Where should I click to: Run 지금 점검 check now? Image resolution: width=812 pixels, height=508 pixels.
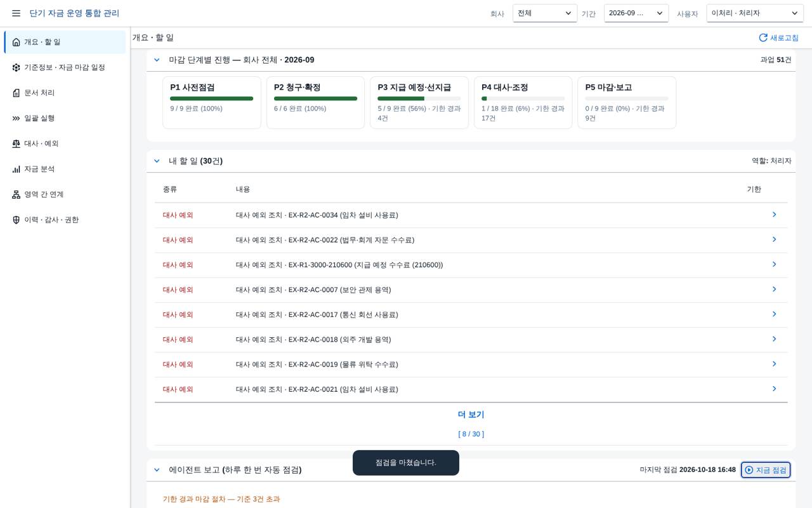766,470
